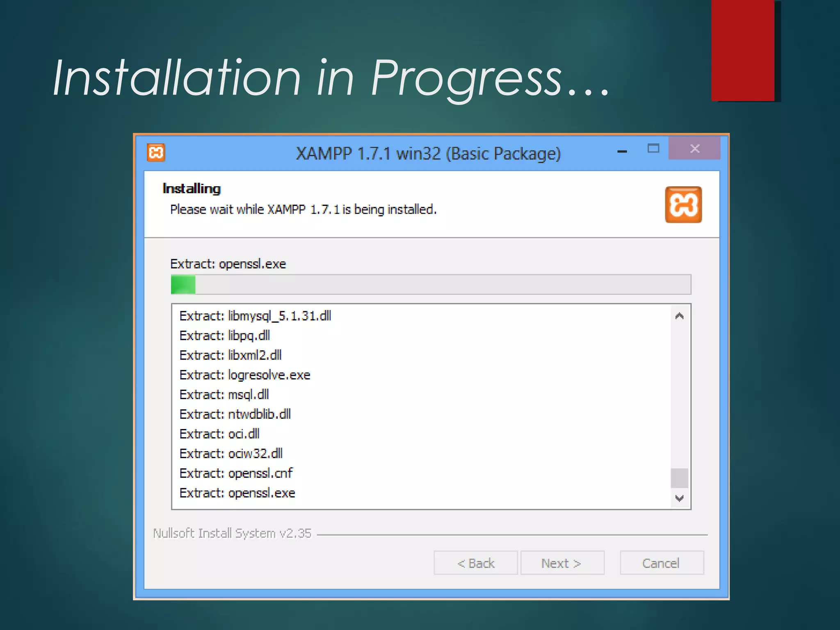Click the ntwdblib.dll extraction entry
The height and width of the screenshot is (630, 840).
pyautogui.click(x=235, y=414)
